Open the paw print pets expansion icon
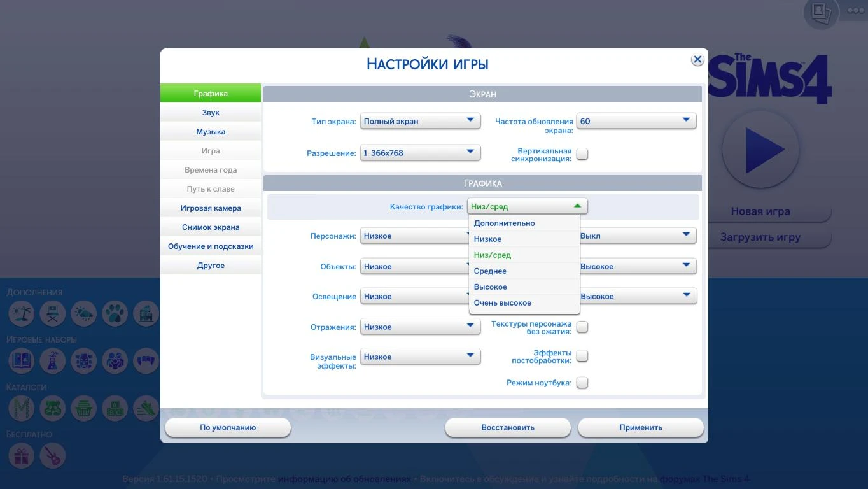 click(x=115, y=313)
